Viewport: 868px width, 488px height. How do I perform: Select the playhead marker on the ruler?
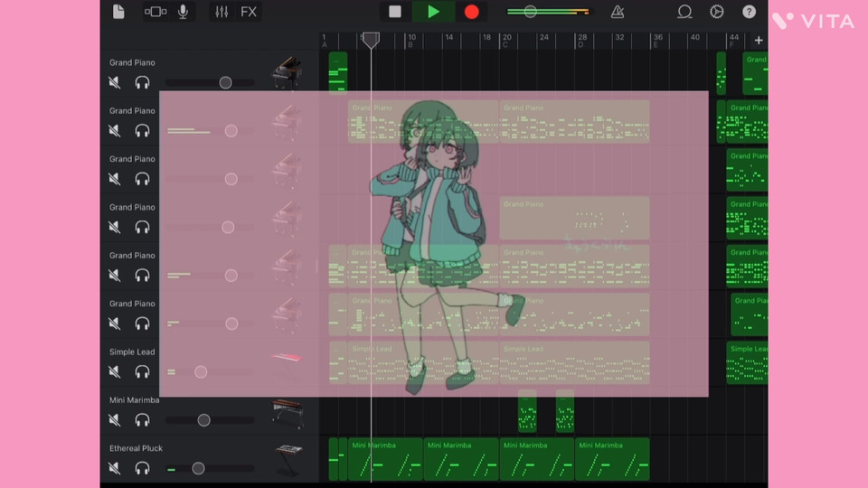pos(371,40)
